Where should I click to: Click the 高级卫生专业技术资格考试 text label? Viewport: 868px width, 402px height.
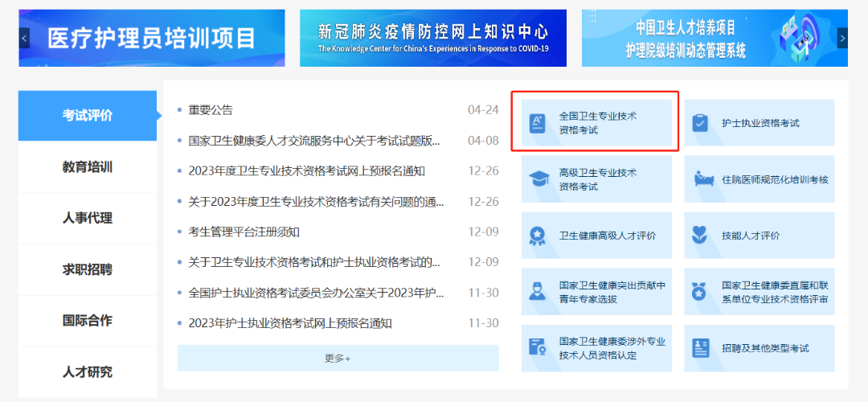598,179
